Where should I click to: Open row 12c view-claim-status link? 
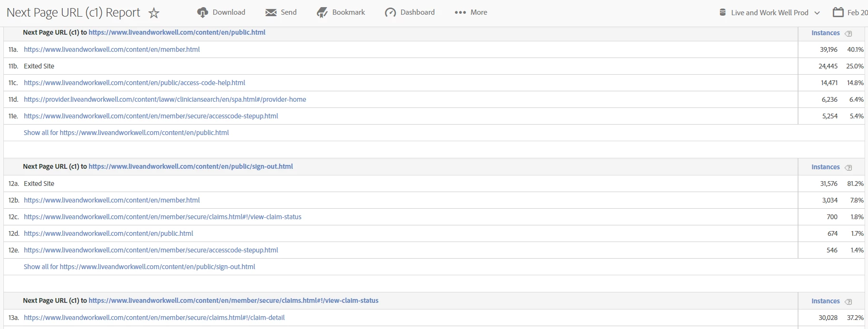click(x=163, y=217)
